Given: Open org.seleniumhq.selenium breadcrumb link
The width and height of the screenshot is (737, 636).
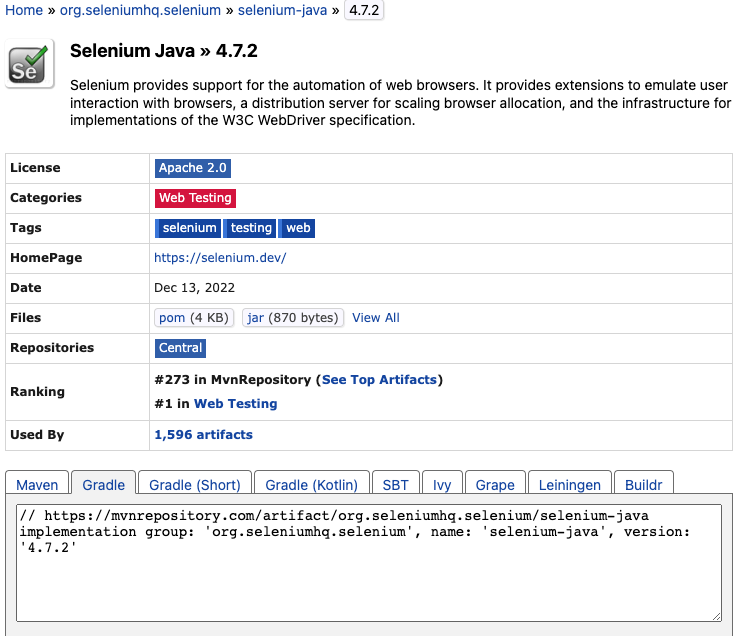Looking at the screenshot, I should click(x=140, y=10).
